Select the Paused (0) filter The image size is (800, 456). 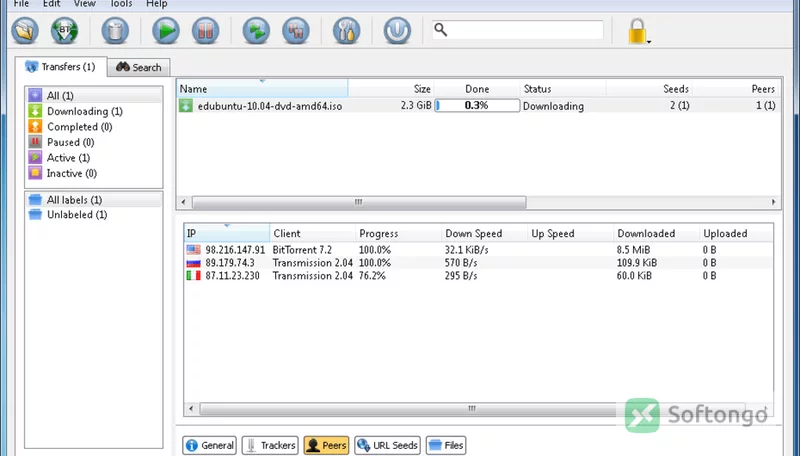94,142
